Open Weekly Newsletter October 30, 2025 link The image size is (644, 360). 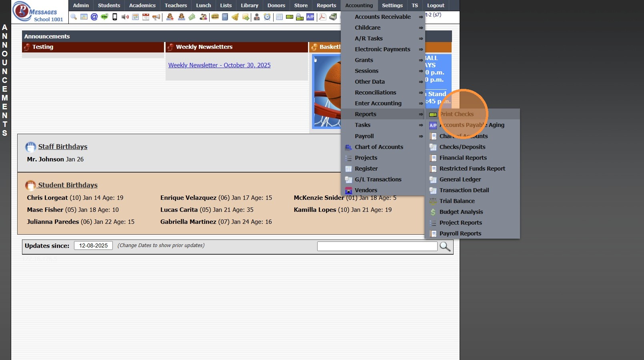pos(219,65)
